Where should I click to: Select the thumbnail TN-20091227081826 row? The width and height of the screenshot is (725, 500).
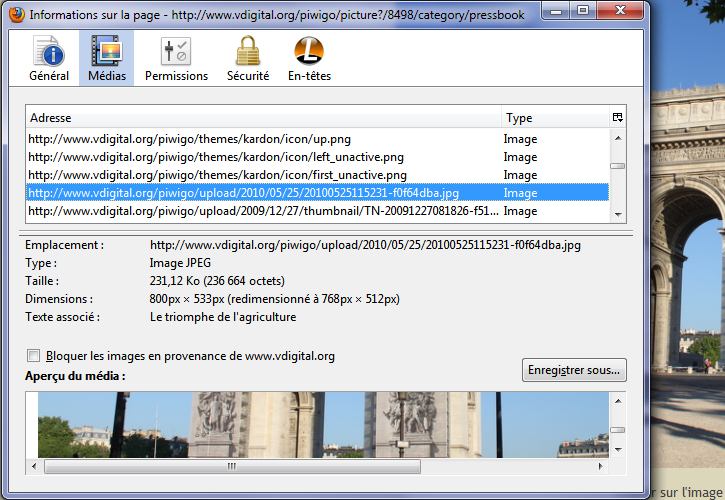260,211
